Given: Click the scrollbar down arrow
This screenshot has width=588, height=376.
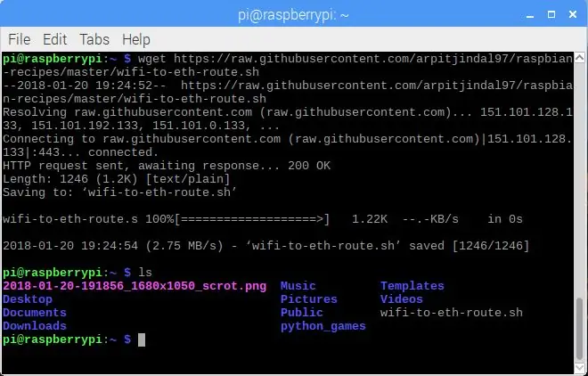Looking at the screenshot, I should (x=580, y=367).
